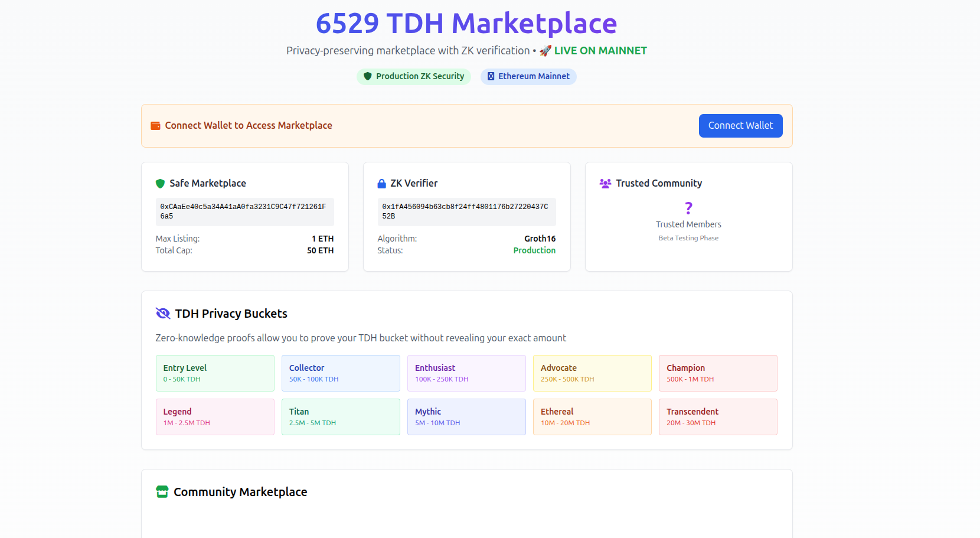Click the ZK Verifier contract address
The height and width of the screenshot is (538, 980).
click(x=466, y=212)
